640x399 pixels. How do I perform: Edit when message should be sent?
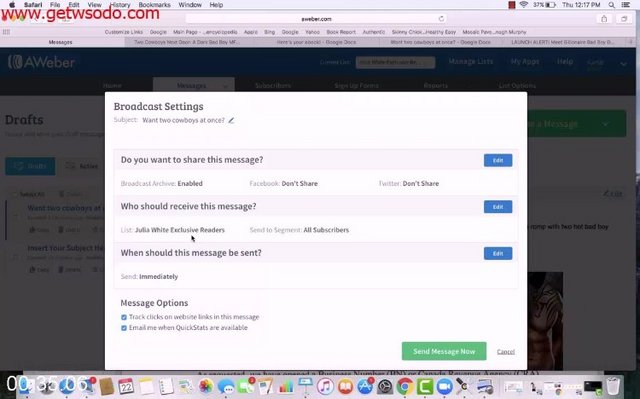[x=498, y=253]
